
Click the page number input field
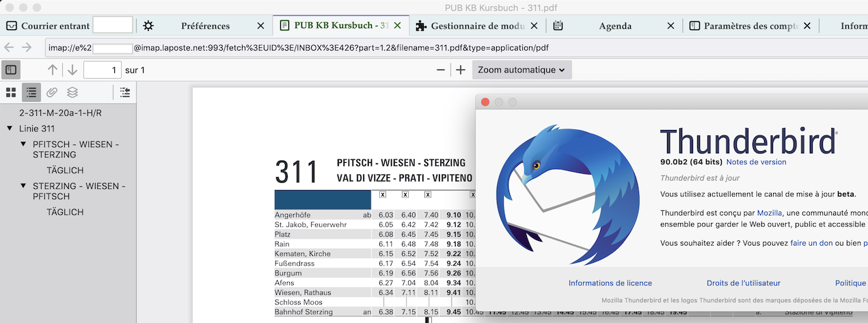tap(103, 70)
